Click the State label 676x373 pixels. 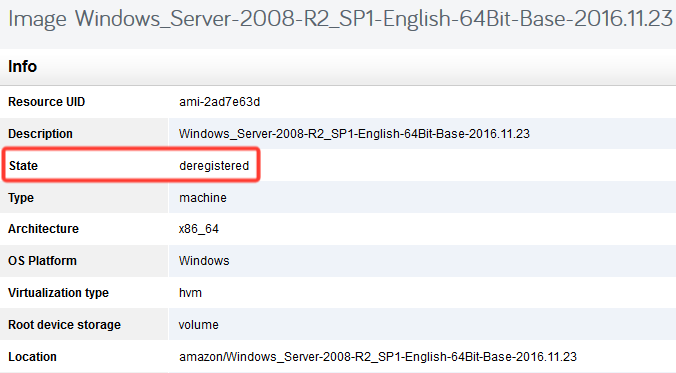pos(23,166)
